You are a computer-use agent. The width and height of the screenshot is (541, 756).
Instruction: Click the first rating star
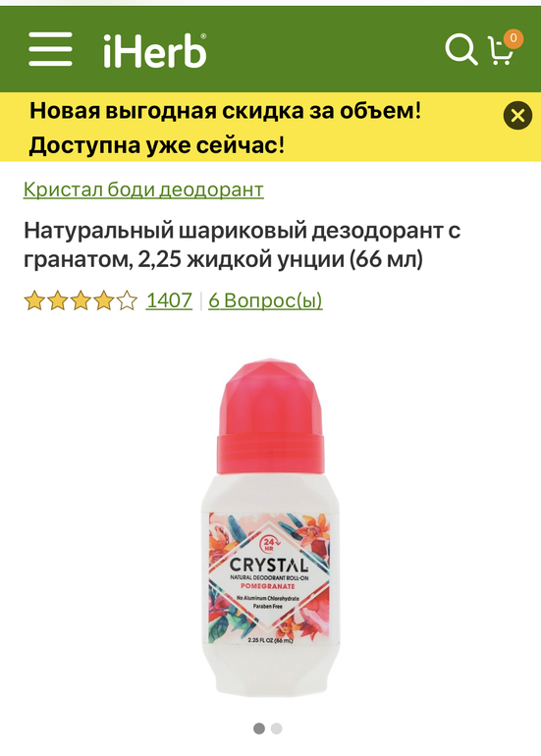coord(34,300)
